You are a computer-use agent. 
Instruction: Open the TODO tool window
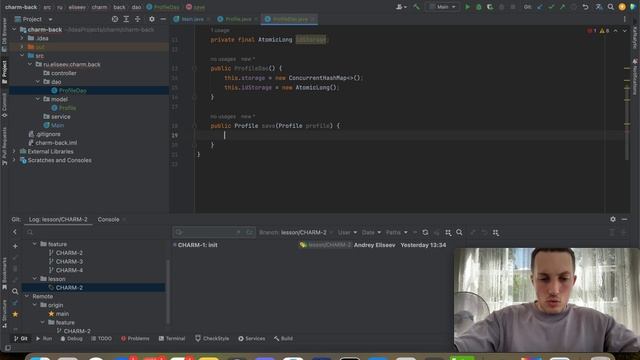(101, 338)
